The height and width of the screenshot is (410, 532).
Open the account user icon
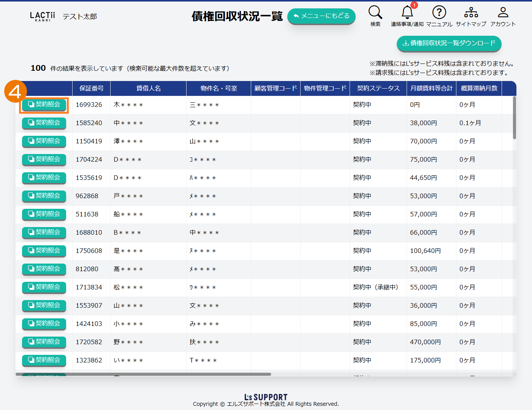pos(503,13)
